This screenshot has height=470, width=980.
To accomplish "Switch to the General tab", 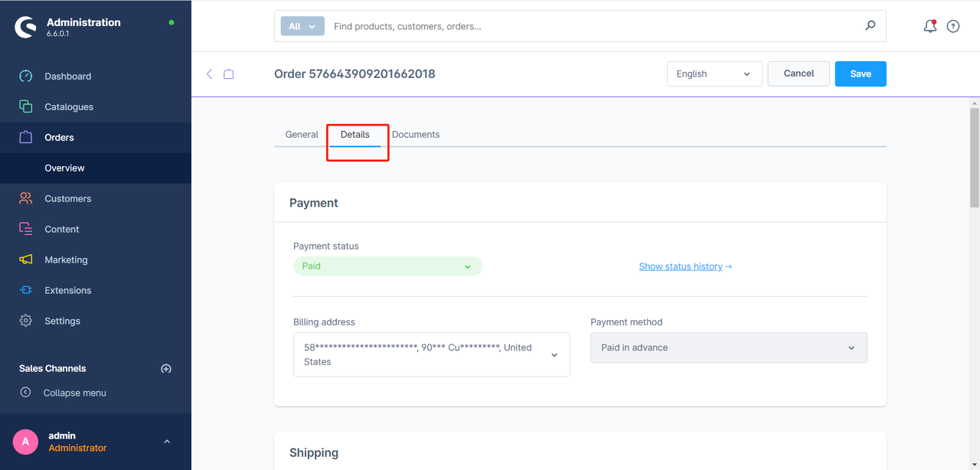I will tap(302, 135).
